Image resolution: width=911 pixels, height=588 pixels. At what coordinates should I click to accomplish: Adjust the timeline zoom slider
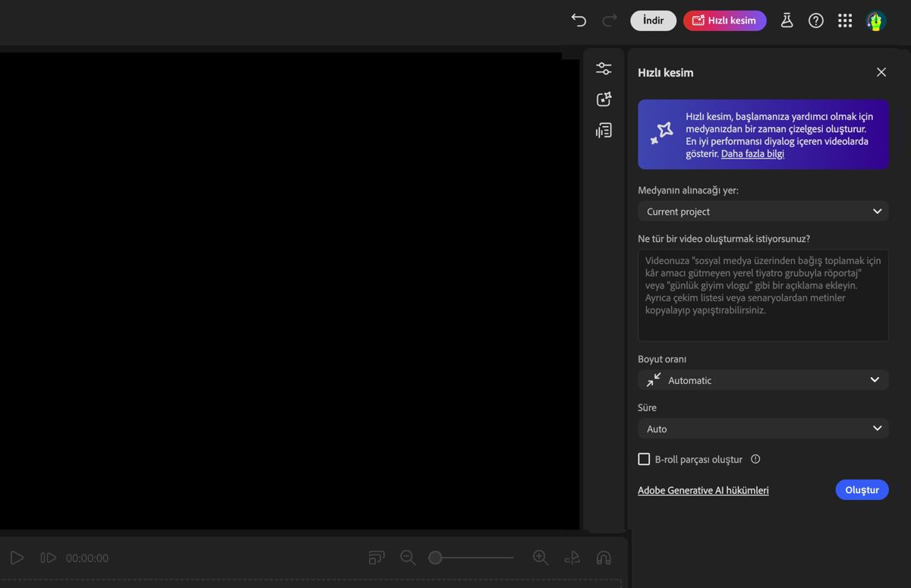click(x=435, y=557)
